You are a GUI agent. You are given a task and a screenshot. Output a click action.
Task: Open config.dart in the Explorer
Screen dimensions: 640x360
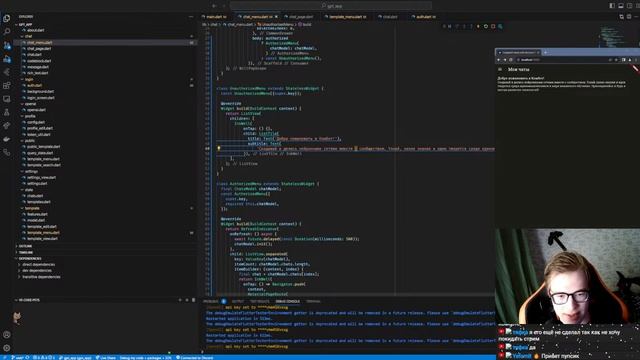(36, 122)
